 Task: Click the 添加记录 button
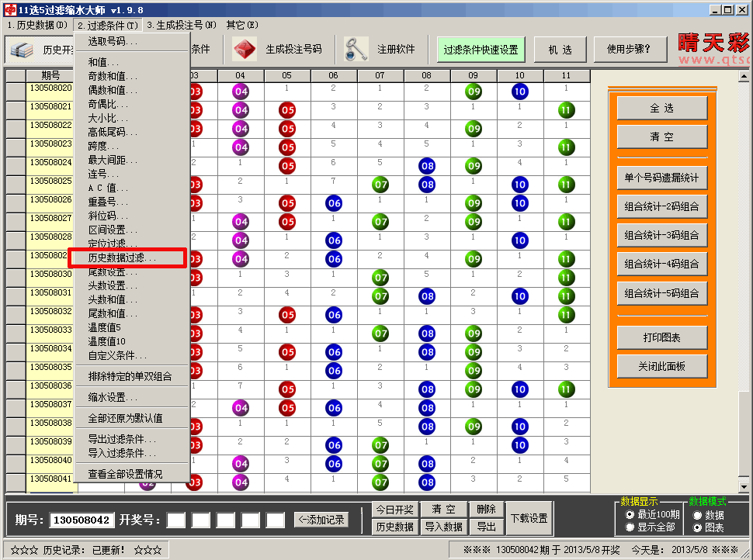(x=321, y=520)
